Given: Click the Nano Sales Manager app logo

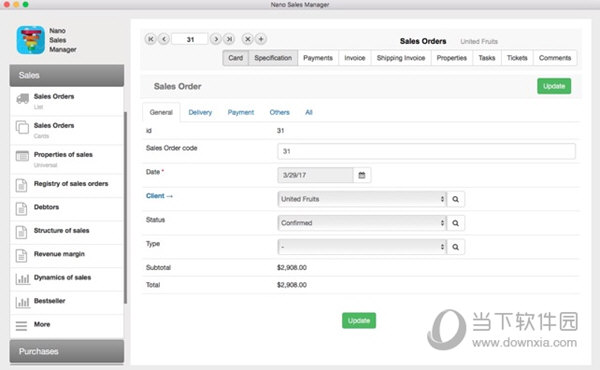Looking at the screenshot, I should 31,40.
